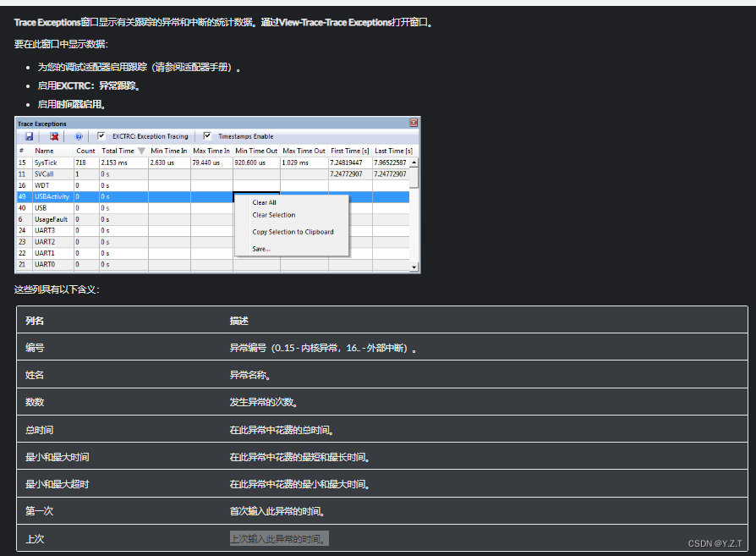Sort by the Count column header

click(x=86, y=151)
